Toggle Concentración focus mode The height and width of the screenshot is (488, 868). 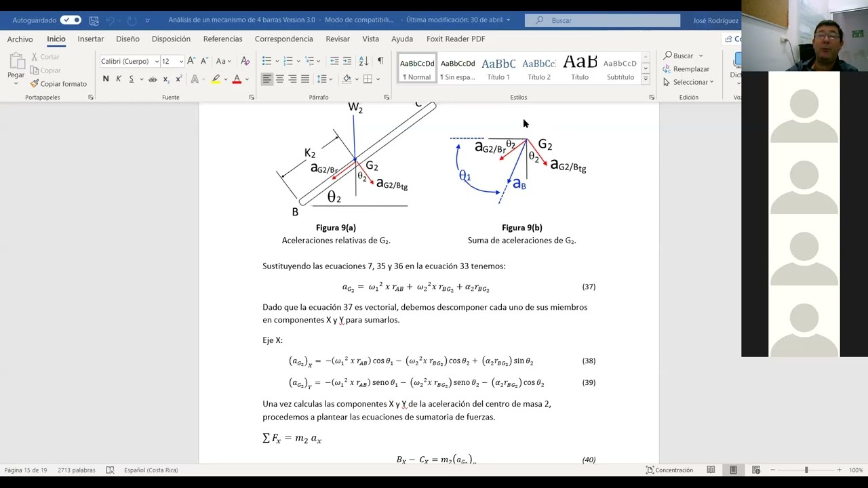(x=669, y=470)
